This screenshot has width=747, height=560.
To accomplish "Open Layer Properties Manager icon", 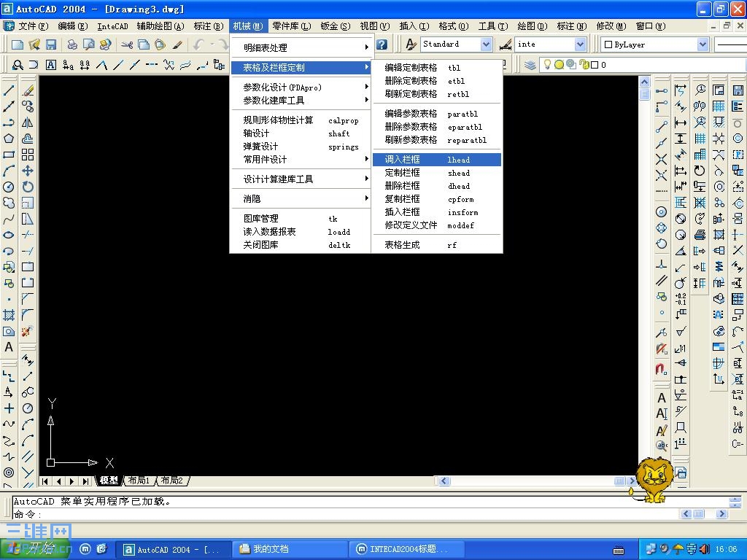I will click(x=530, y=65).
